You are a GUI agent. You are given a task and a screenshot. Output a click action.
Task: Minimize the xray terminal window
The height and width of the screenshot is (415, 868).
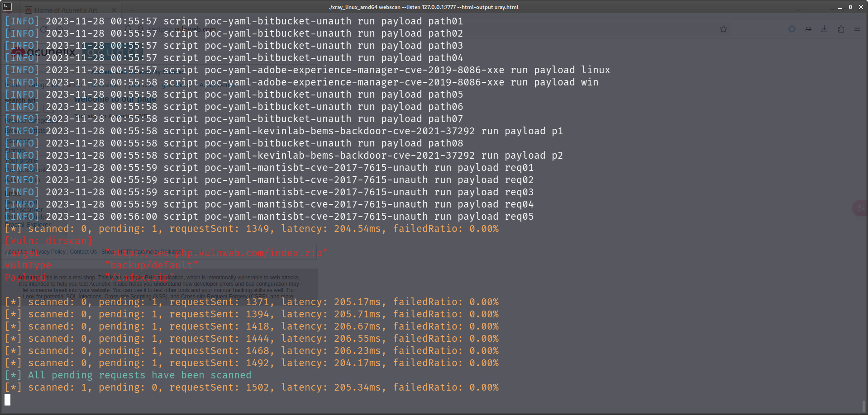click(x=840, y=7)
